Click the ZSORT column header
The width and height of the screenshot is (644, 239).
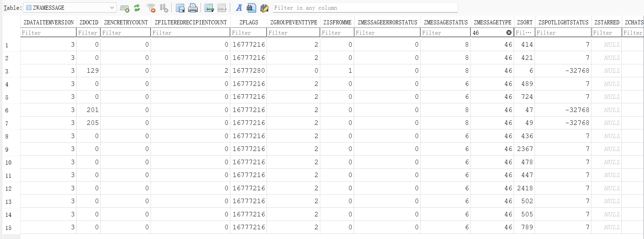(525, 22)
